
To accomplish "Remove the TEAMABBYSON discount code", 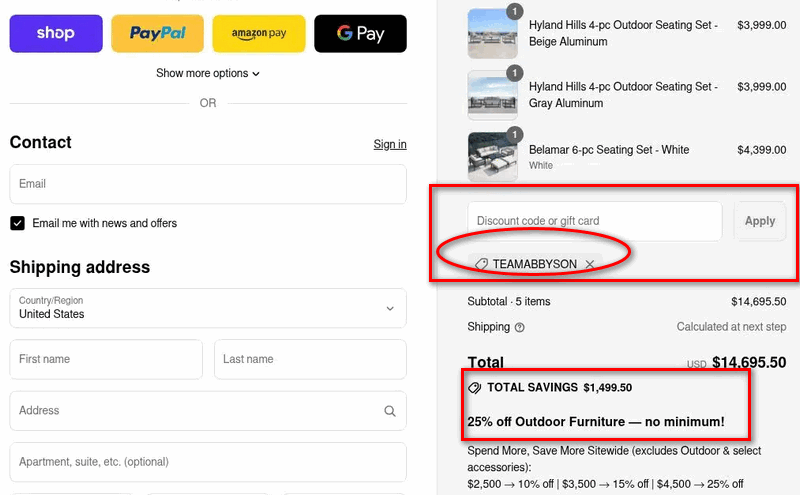I will (590, 264).
